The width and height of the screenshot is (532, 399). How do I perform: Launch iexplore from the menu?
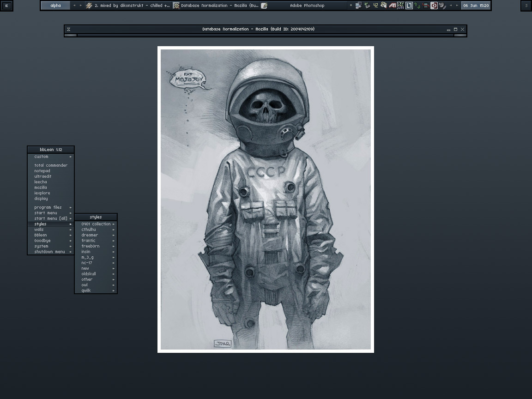[x=51, y=193]
